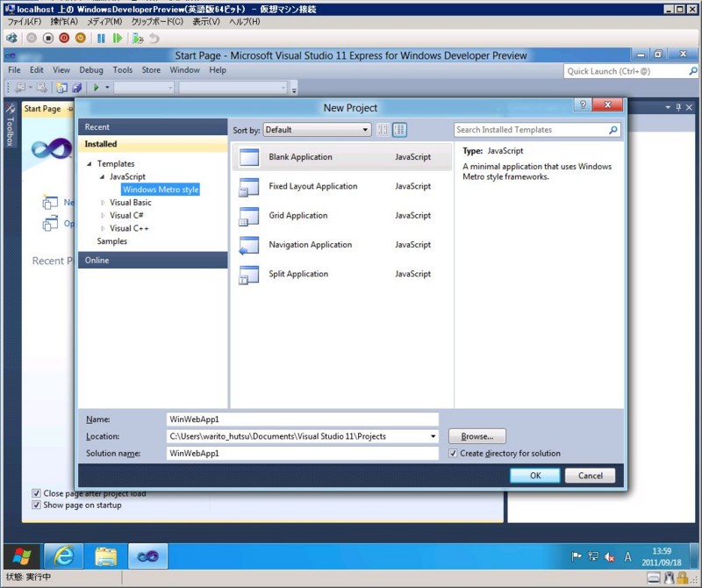Click the orange Save VM state icon
702x588 pixels.
(81, 39)
